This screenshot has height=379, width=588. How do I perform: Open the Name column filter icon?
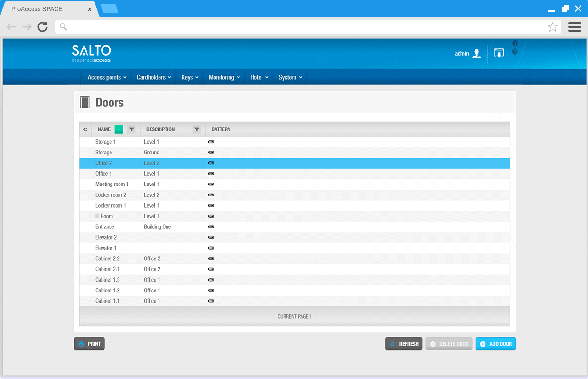point(132,129)
